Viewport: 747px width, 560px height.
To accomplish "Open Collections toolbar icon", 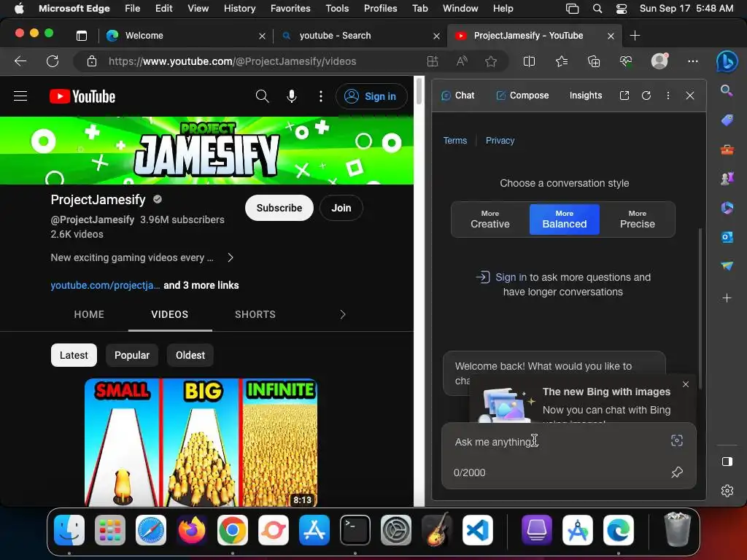I will (x=594, y=61).
